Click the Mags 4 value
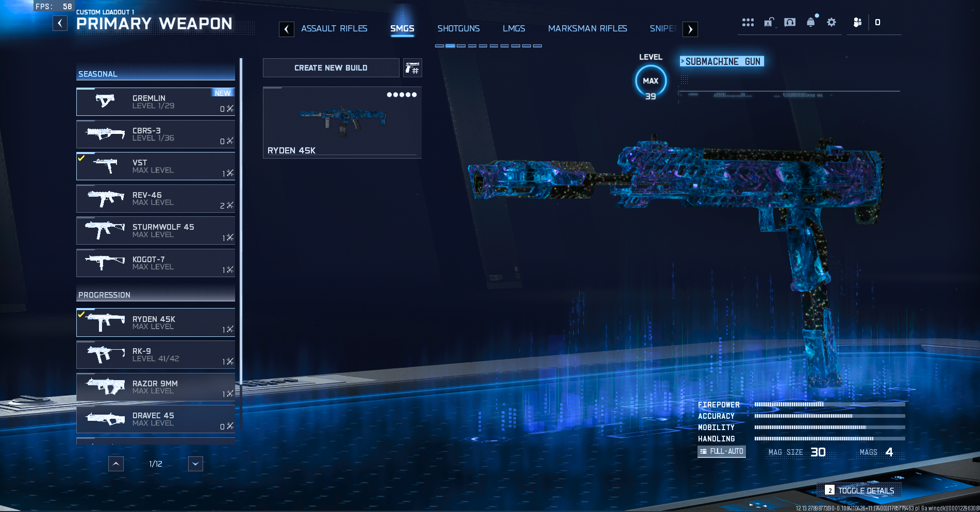 click(889, 452)
